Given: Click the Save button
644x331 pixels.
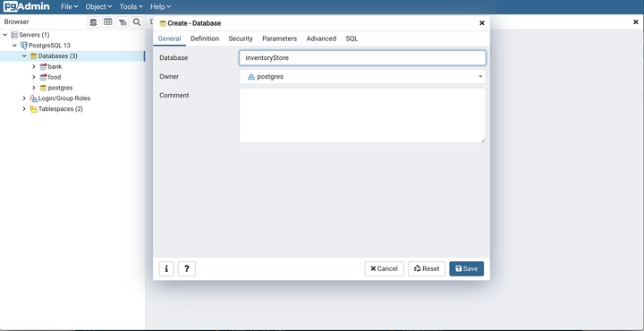Looking at the screenshot, I should pyautogui.click(x=466, y=268).
